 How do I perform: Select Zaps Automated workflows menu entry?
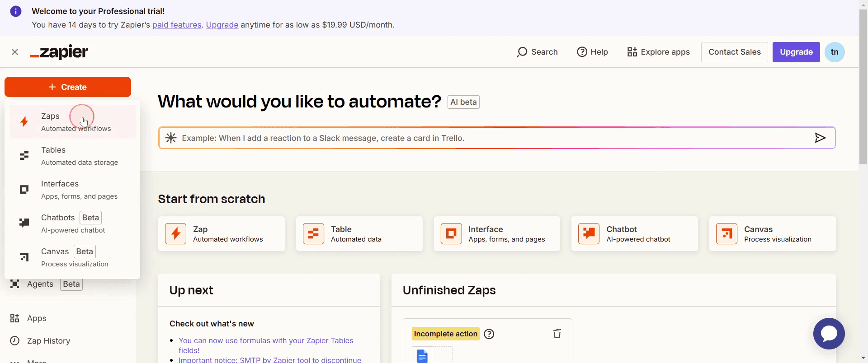(72, 122)
